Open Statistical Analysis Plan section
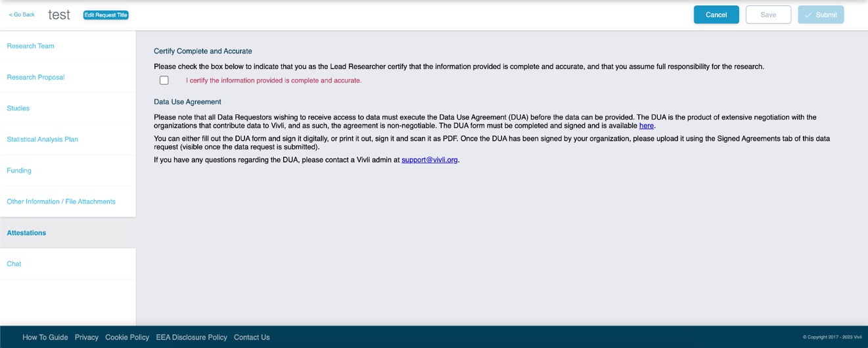The width and height of the screenshot is (868, 348). pos(68,139)
